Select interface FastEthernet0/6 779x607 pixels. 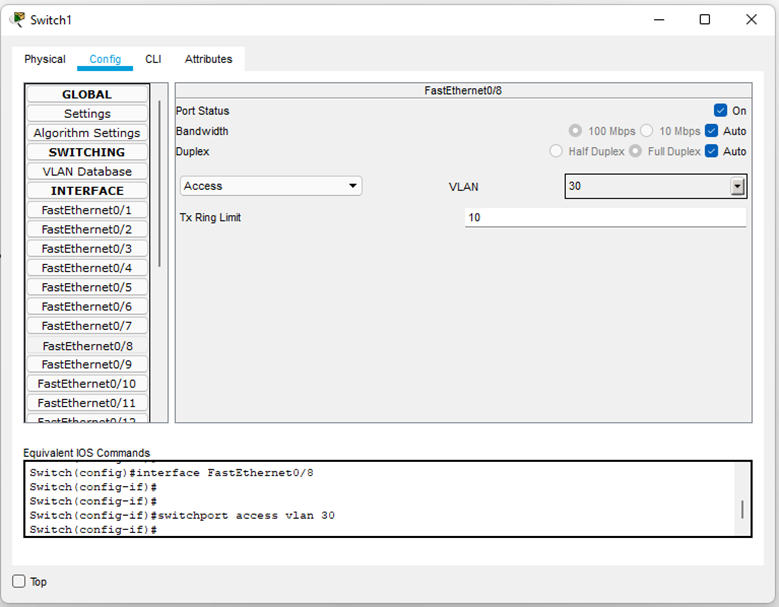(x=87, y=306)
